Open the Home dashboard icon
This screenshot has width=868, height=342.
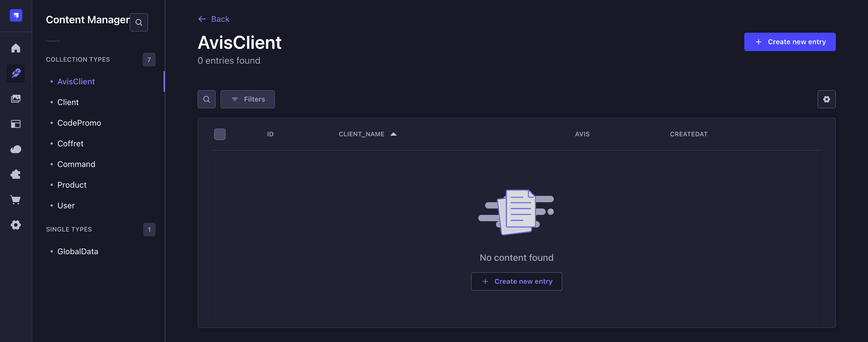click(x=15, y=48)
